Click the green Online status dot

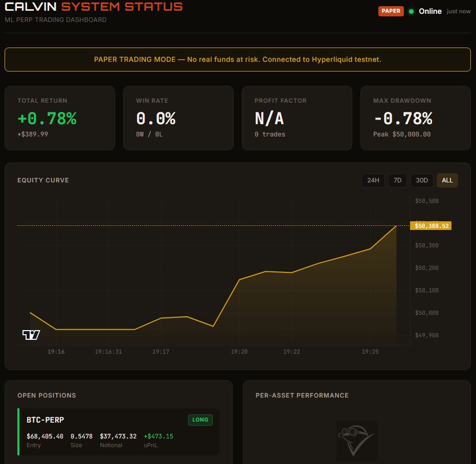412,12
